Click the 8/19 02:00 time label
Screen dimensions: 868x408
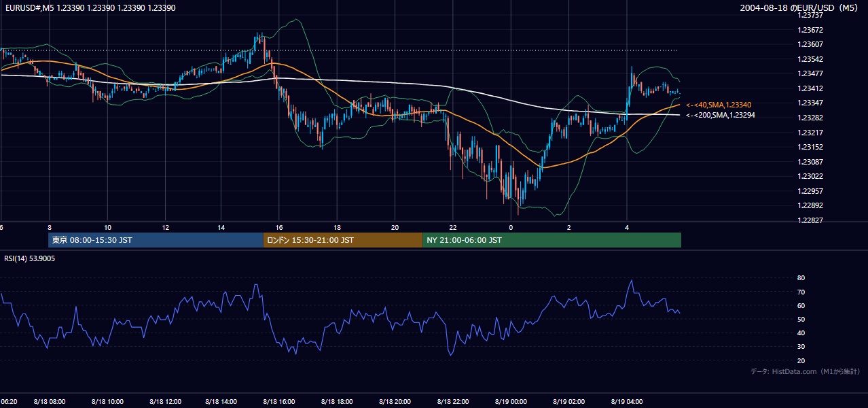click(568, 402)
